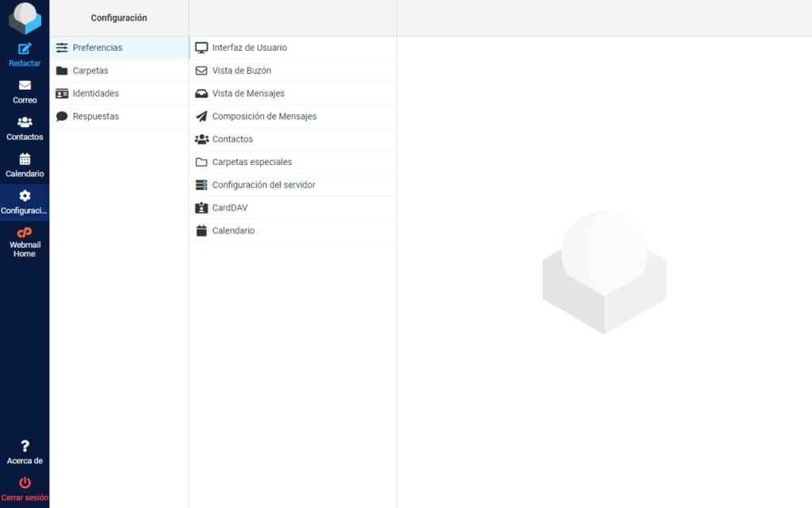This screenshot has width=812, height=508.
Task: Select Preferencias in settings menu
Action: point(98,48)
